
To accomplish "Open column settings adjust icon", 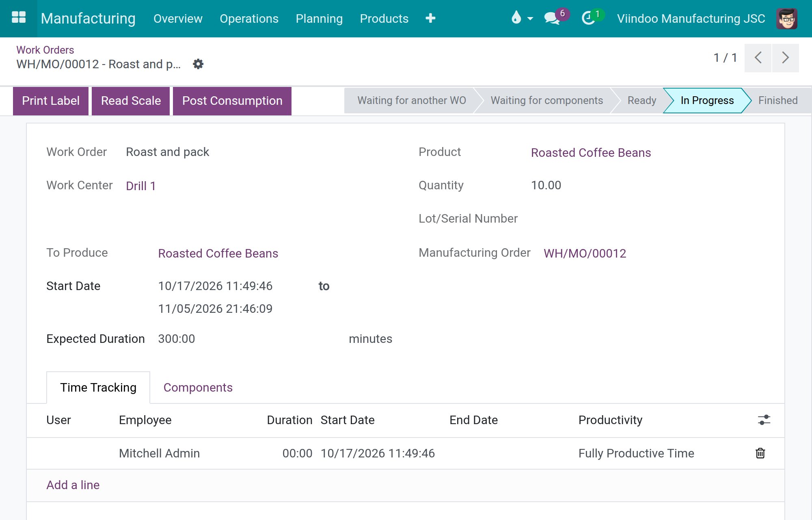I will point(764,420).
